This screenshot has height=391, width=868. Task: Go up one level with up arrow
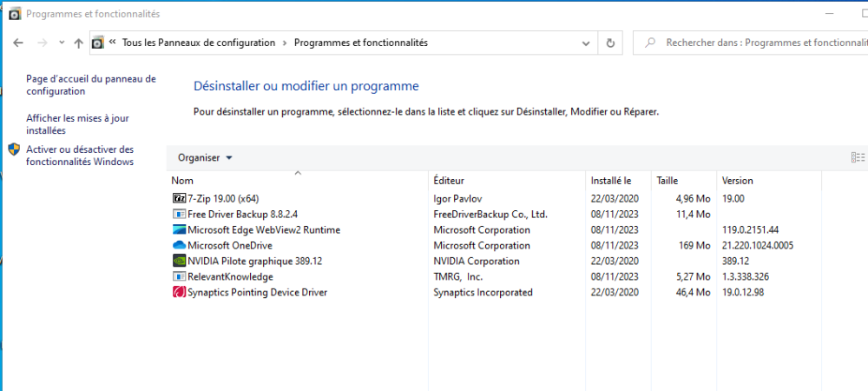79,43
